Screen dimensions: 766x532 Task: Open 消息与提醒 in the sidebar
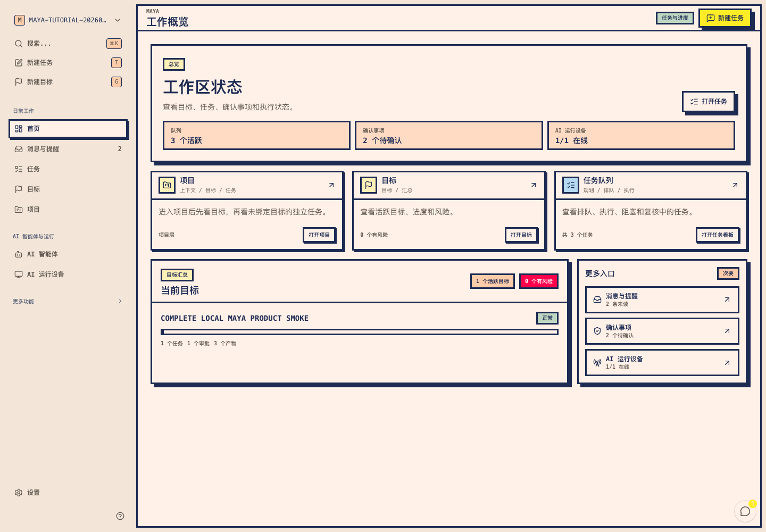click(68, 149)
